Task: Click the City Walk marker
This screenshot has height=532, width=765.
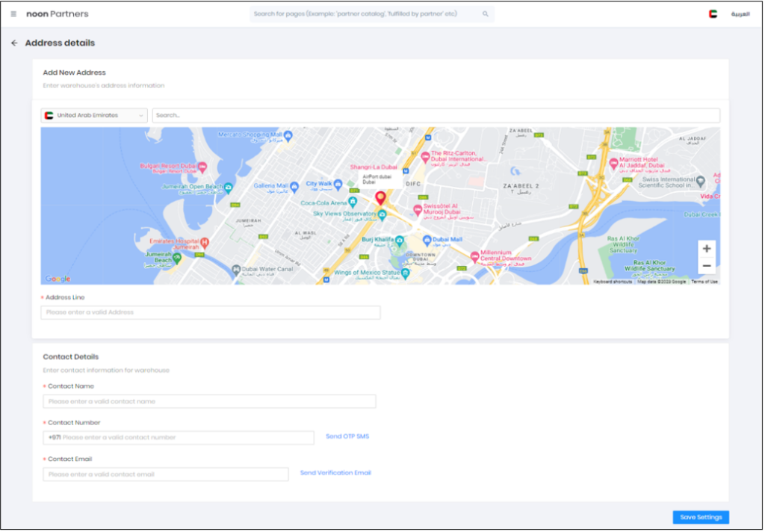Action: 338,185
